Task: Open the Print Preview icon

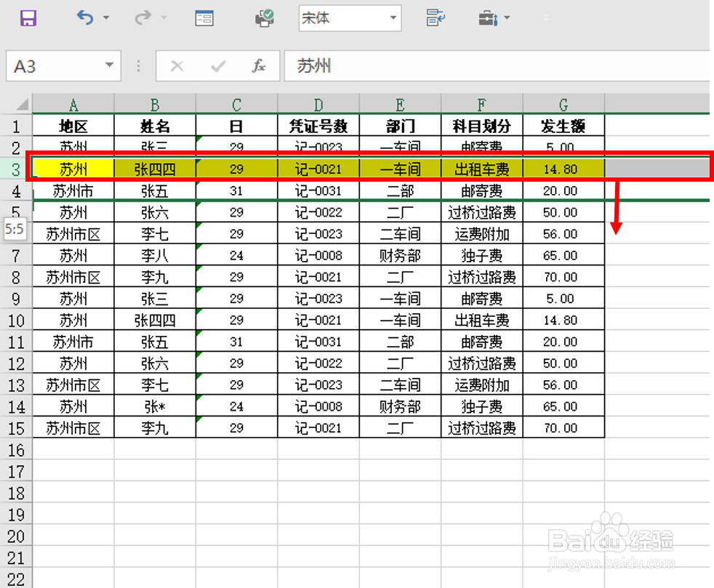Action: [265, 18]
